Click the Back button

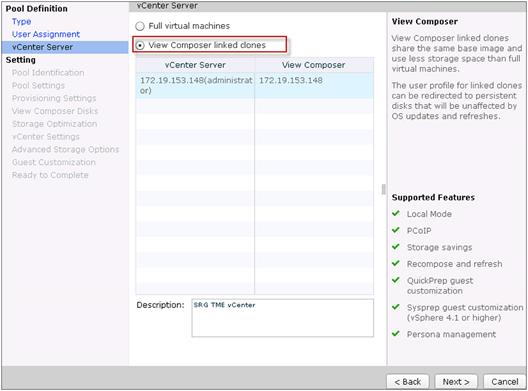pyautogui.click(x=407, y=382)
